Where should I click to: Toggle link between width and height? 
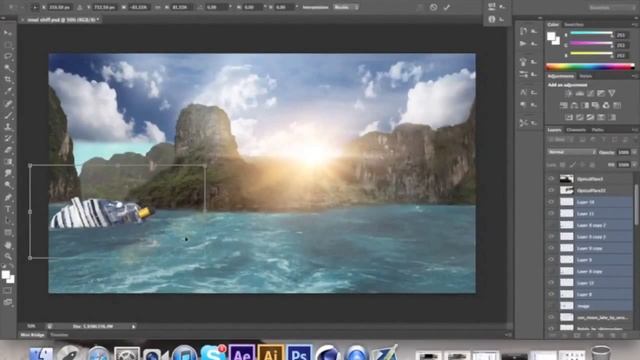[x=158, y=7]
